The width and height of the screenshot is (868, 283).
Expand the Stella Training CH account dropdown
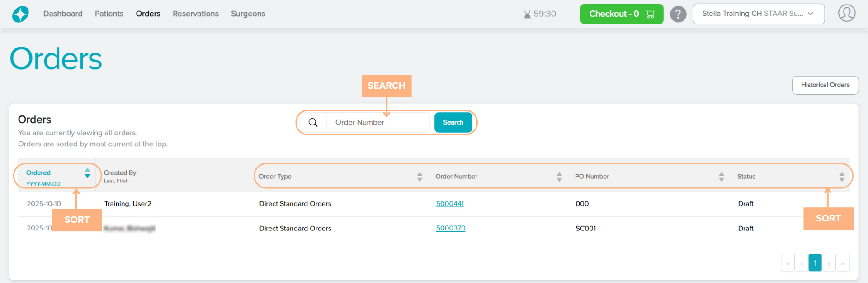coord(758,14)
